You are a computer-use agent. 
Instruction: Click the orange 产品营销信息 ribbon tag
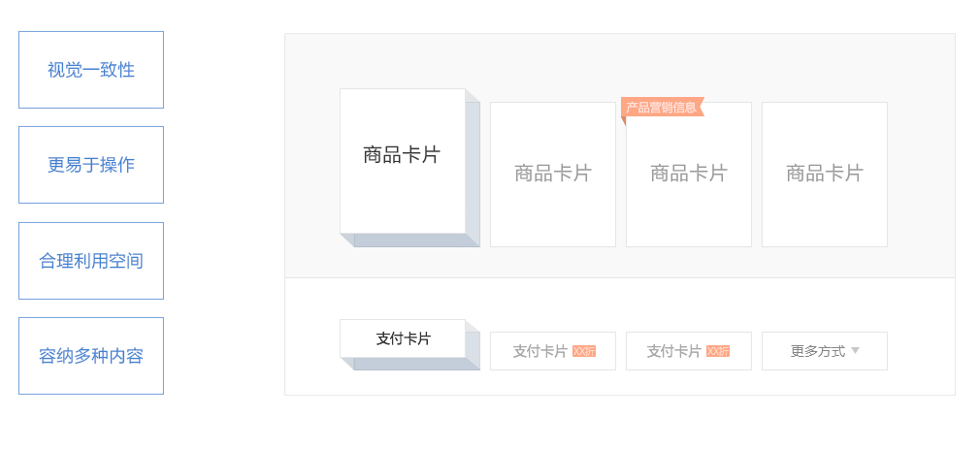click(x=663, y=108)
